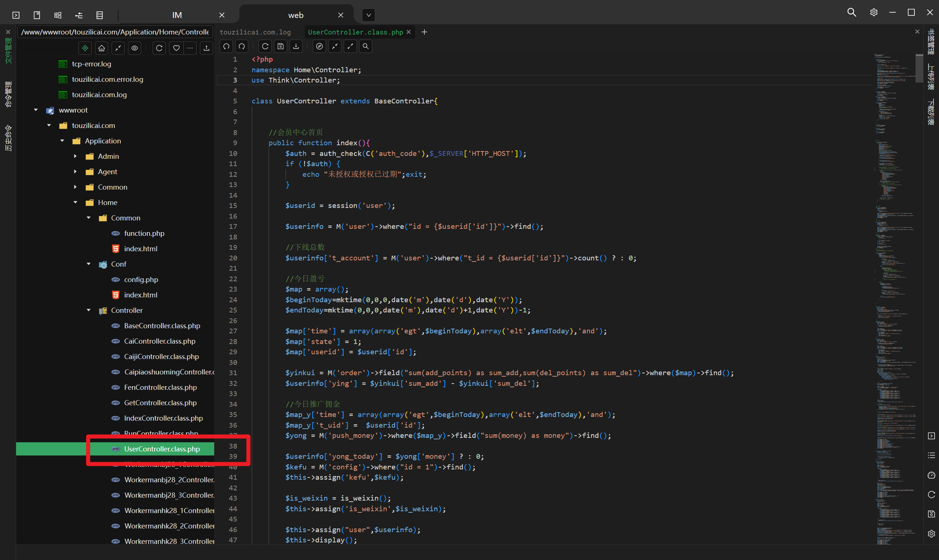Image resolution: width=939 pixels, height=560 pixels.
Task: Collapse the Application folder
Action: pos(62,141)
